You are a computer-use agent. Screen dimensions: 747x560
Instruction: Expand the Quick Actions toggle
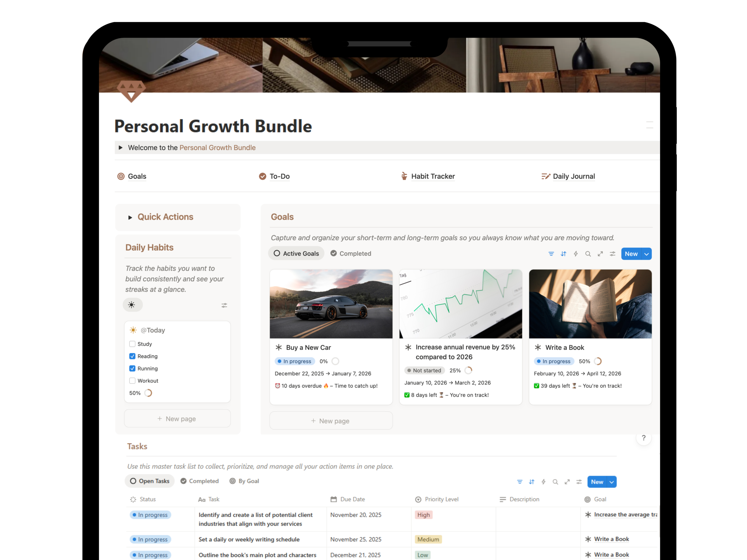point(130,217)
